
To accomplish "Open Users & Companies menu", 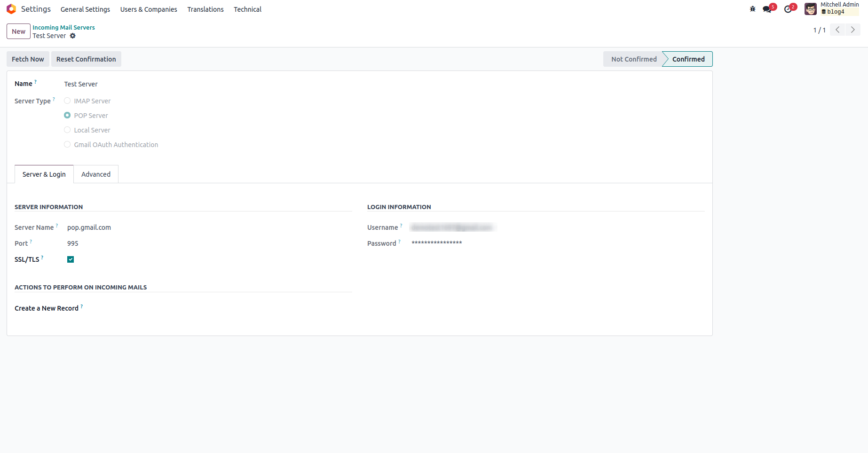I will coord(149,9).
